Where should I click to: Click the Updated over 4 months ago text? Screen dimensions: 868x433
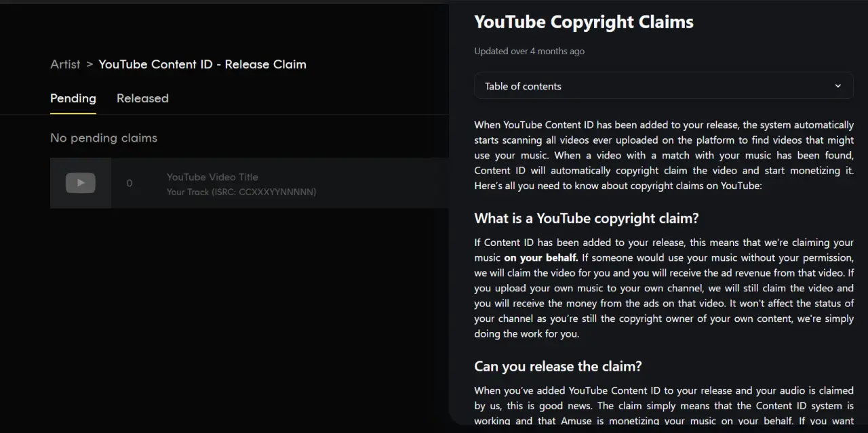pos(529,51)
